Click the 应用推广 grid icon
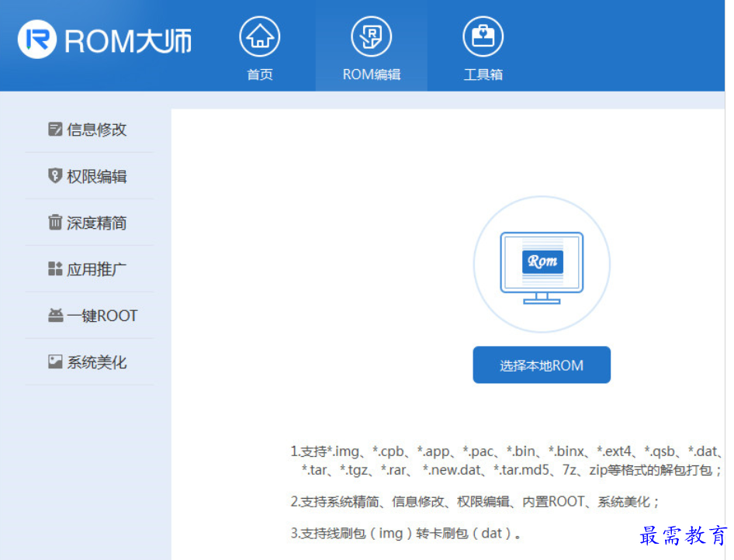Screen dimensions: 734x560 [x=55, y=269]
